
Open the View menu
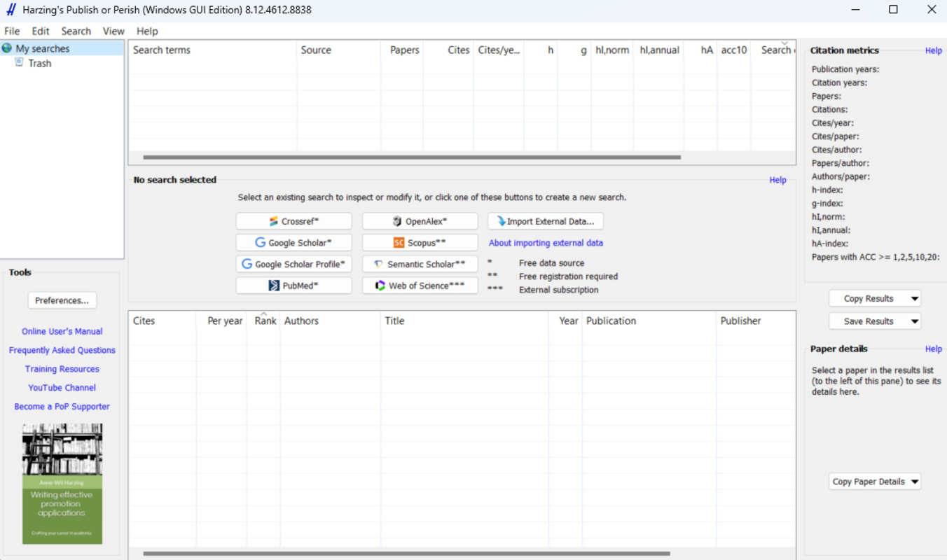point(113,31)
